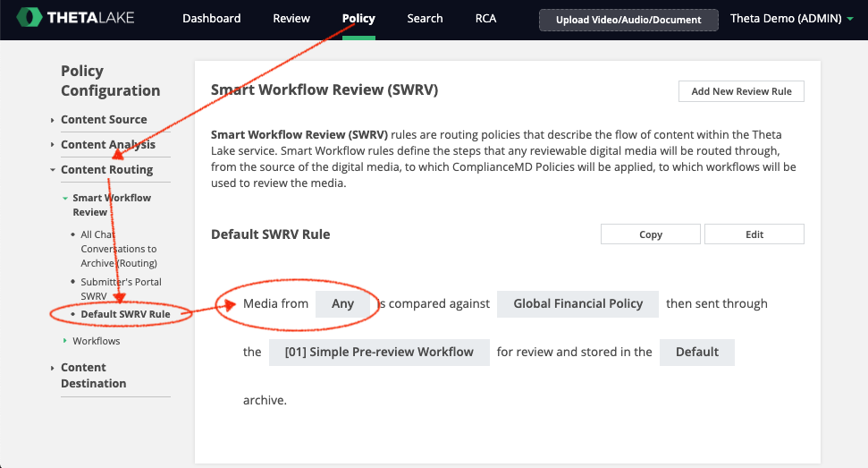Click the Default archive field
The height and width of the screenshot is (468, 868).
point(697,353)
